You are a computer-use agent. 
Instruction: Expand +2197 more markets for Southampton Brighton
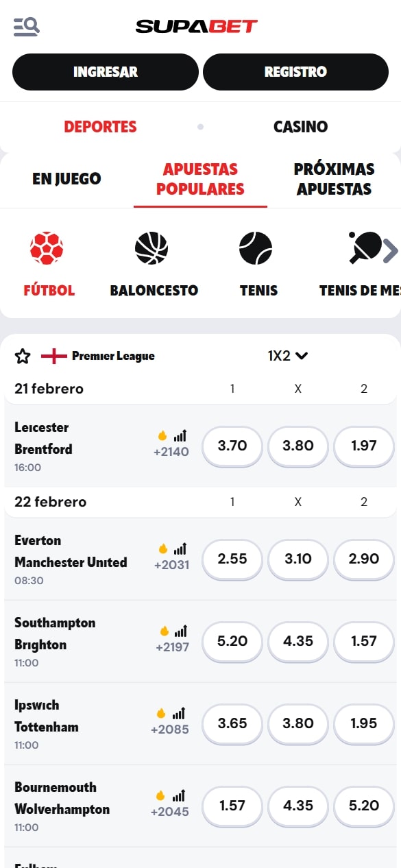[172, 647]
